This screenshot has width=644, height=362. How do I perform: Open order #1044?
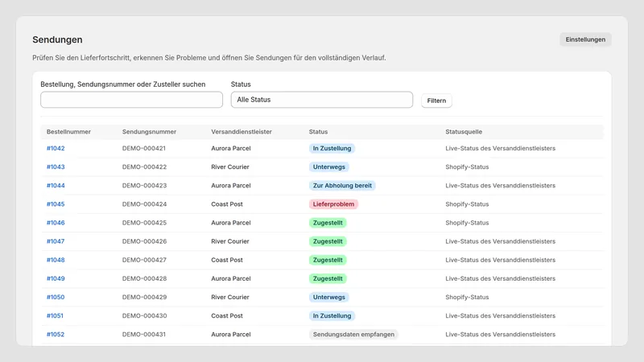[x=56, y=186]
